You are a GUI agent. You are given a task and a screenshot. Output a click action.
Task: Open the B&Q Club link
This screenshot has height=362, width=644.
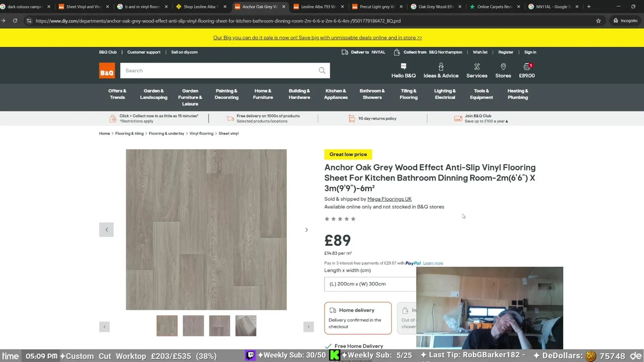click(x=108, y=52)
